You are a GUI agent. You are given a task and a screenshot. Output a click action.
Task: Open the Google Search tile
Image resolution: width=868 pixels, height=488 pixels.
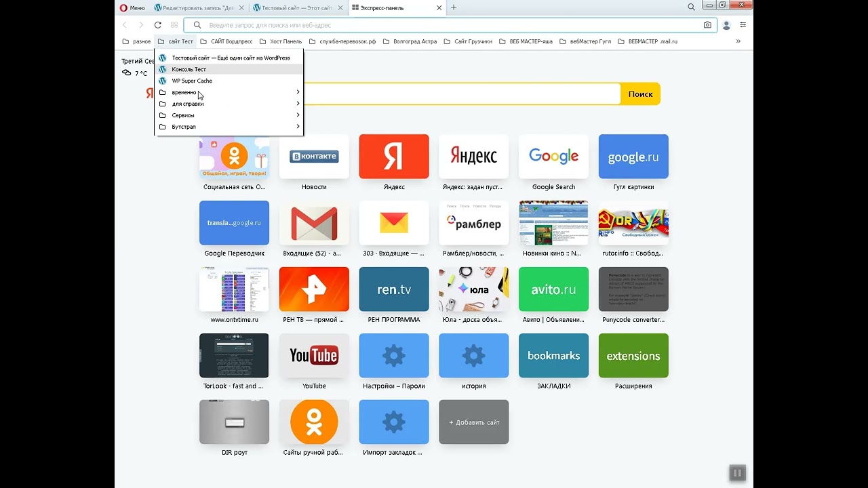tap(553, 157)
